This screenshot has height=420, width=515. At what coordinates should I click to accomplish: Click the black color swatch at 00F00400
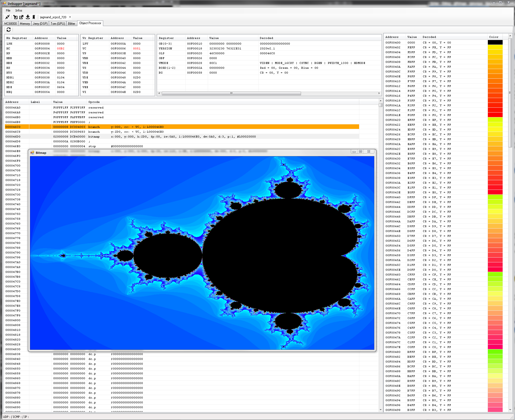[495, 42]
